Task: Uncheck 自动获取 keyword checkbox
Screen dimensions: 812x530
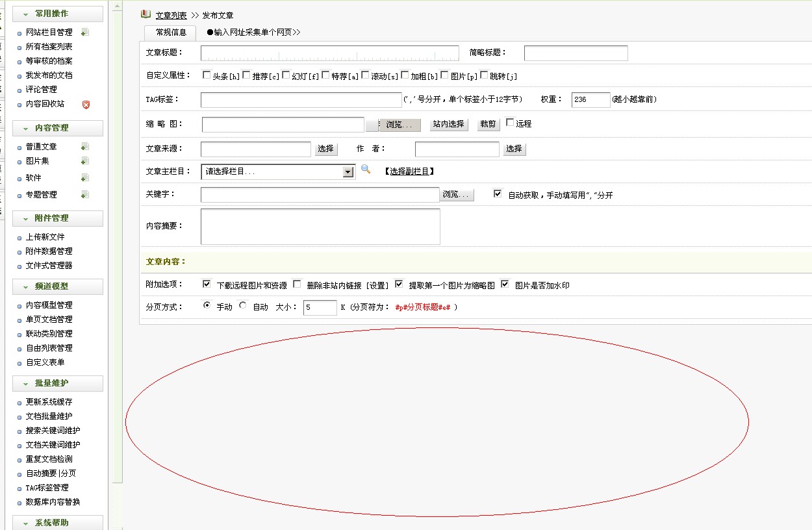Action: (498, 194)
